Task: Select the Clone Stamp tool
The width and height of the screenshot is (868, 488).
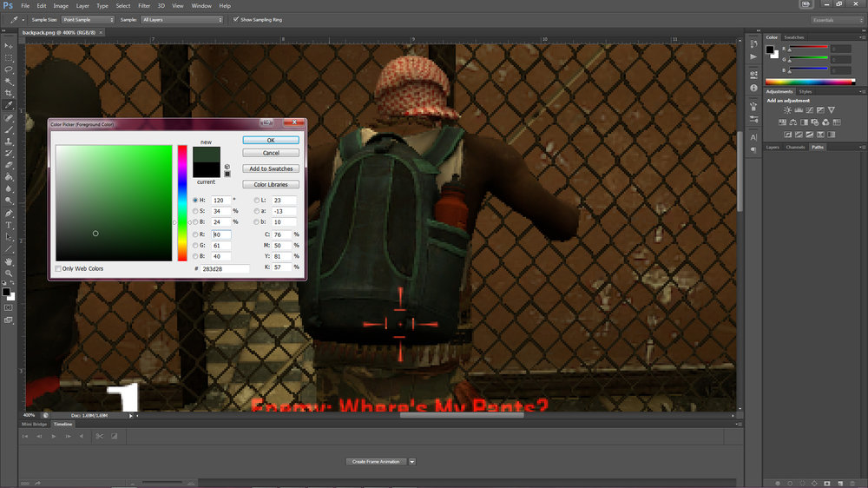Action: (x=9, y=142)
